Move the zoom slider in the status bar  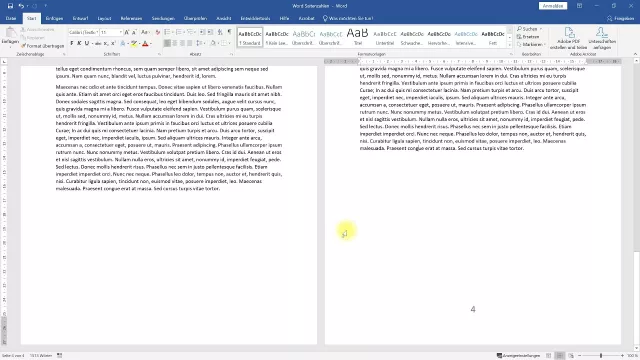tap(601, 356)
